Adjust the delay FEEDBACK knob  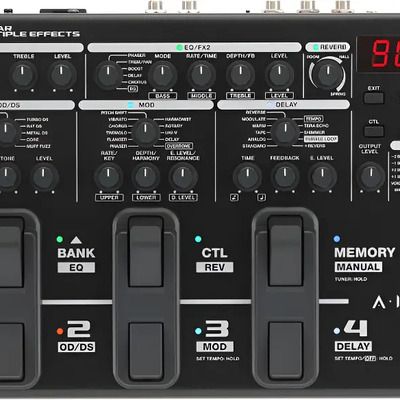[x=285, y=176]
